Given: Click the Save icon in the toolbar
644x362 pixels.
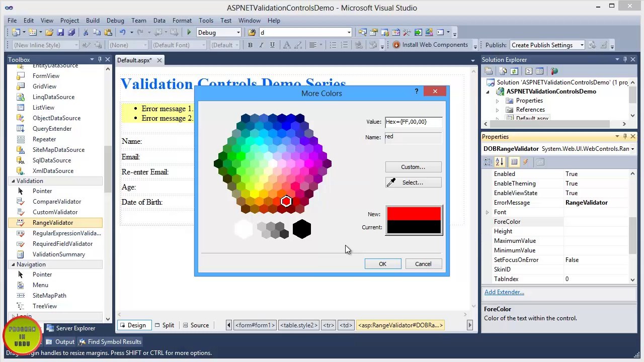Looking at the screenshot, I should pyautogui.click(x=60, y=33).
